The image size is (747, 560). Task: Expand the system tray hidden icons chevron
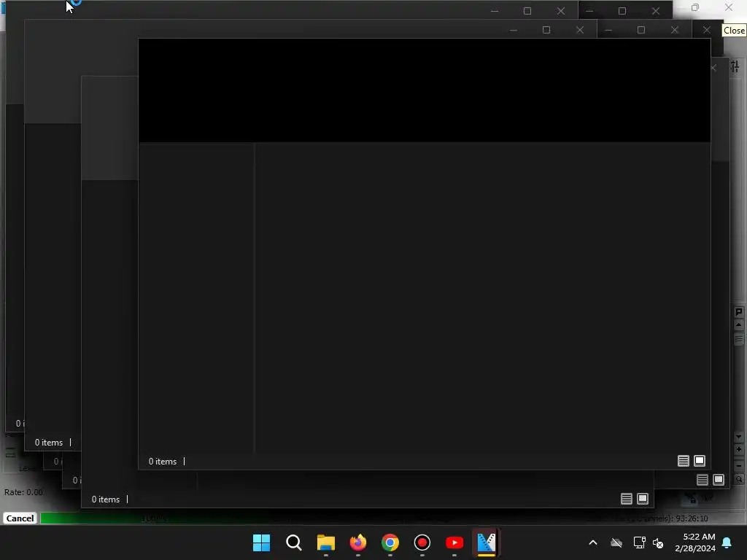(x=593, y=542)
